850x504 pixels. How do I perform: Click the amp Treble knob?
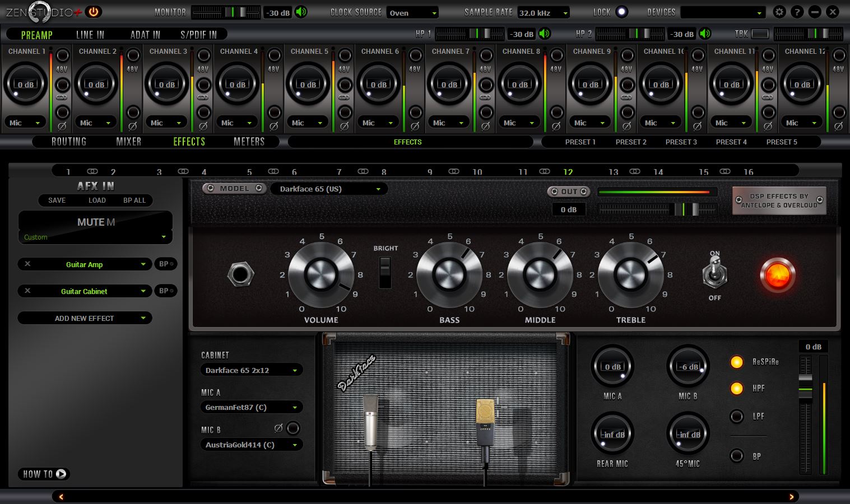click(631, 275)
